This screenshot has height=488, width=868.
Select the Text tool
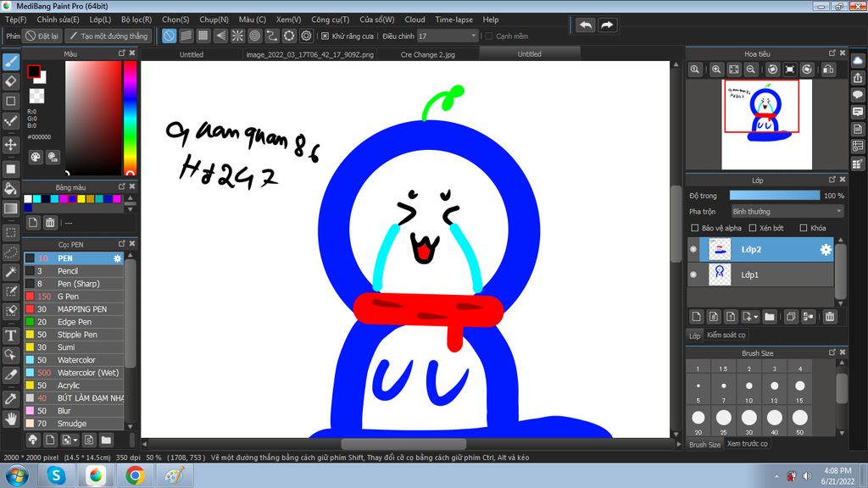click(10, 335)
